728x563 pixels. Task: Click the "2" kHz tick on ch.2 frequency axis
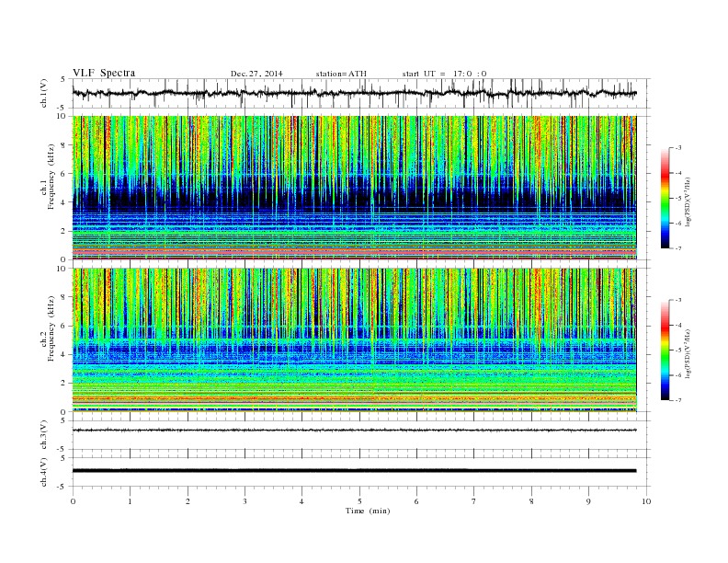pos(63,384)
